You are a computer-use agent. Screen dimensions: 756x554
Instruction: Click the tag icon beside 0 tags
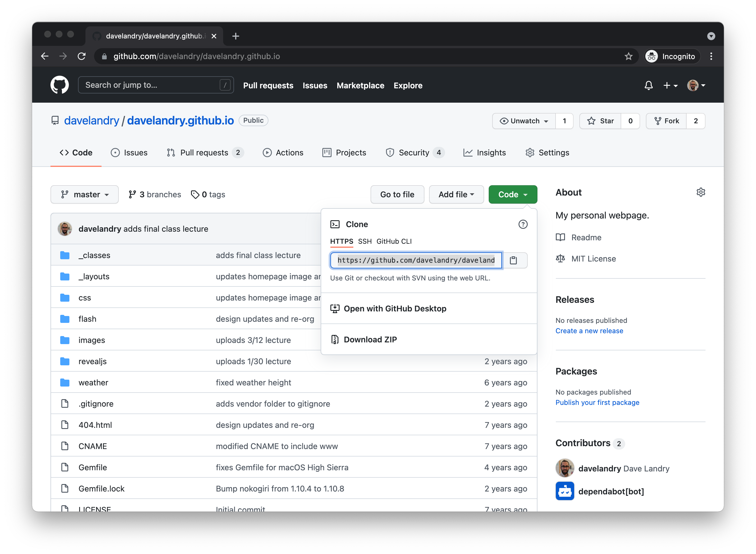[x=195, y=194]
